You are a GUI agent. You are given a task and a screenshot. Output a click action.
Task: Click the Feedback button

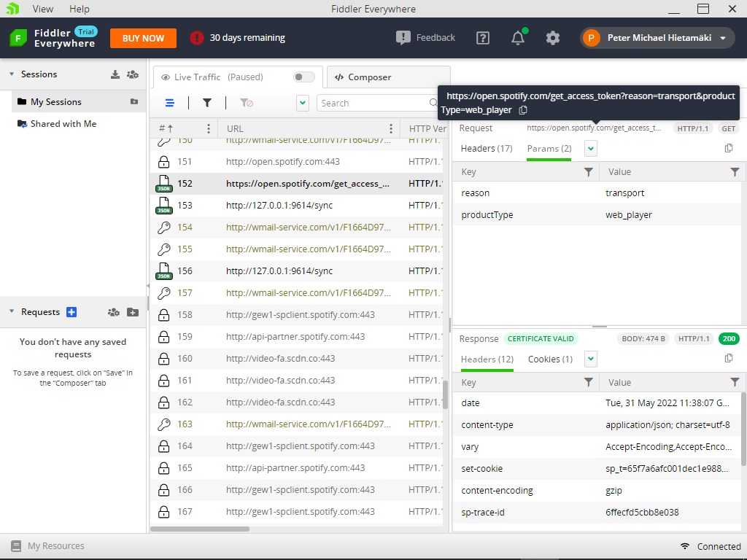pyautogui.click(x=425, y=38)
